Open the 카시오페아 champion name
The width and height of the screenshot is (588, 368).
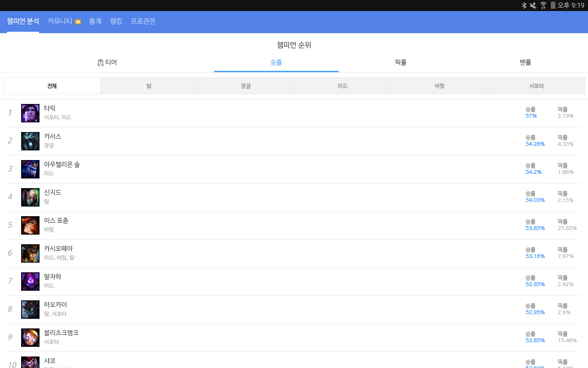(x=59, y=248)
